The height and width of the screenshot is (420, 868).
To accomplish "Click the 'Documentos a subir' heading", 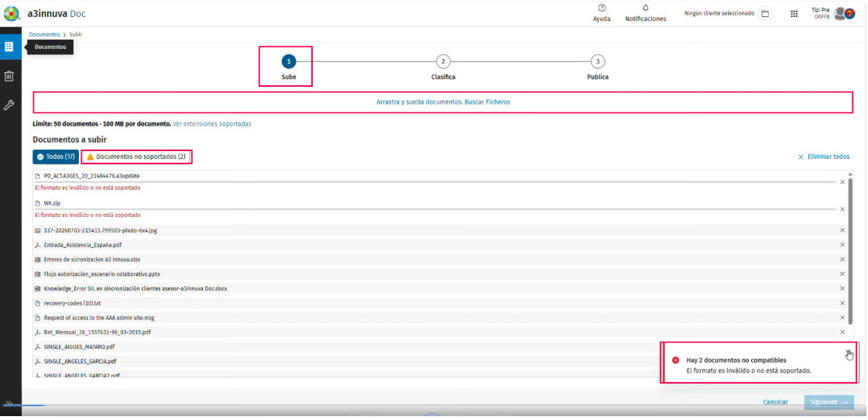I will coord(70,139).
